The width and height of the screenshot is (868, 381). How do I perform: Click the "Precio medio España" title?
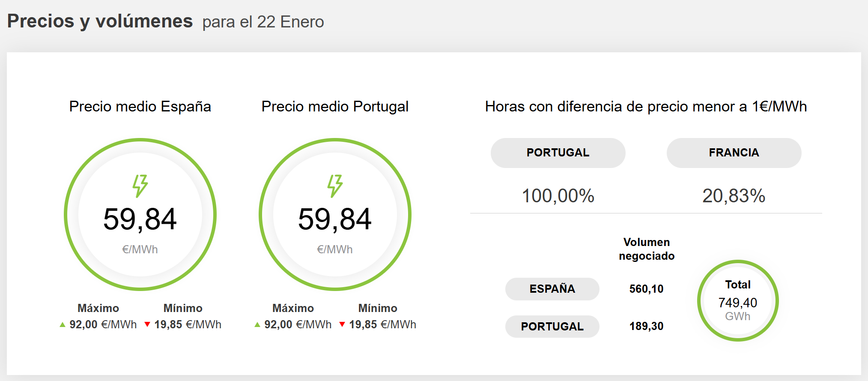140,106
